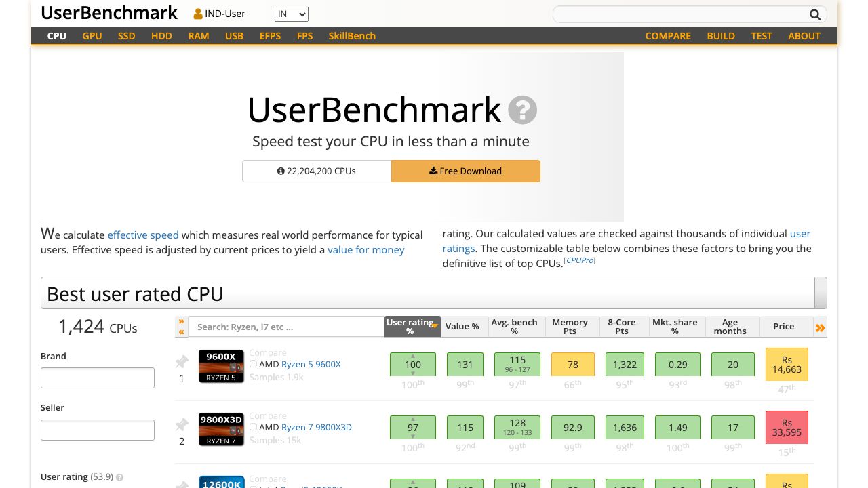Viewport: 868px width, 488px height.
Task: Click the lower orange arrow beside table search
Action: click(181, 332)
